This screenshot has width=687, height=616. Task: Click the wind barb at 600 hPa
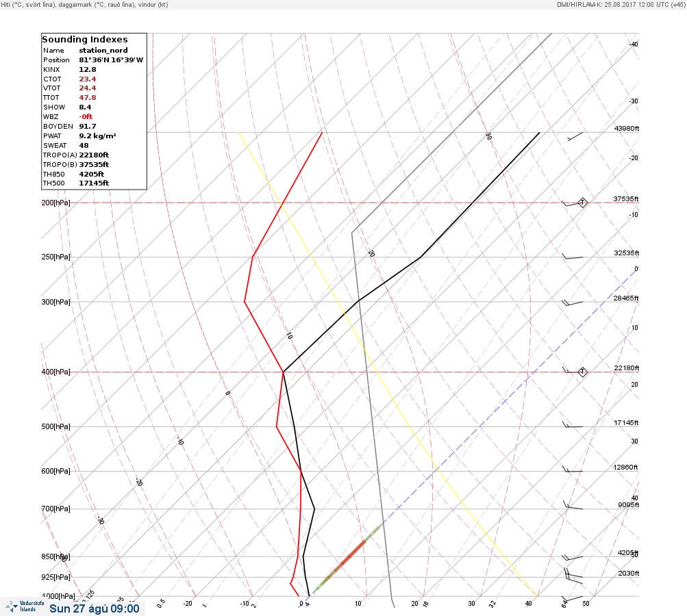573,470
